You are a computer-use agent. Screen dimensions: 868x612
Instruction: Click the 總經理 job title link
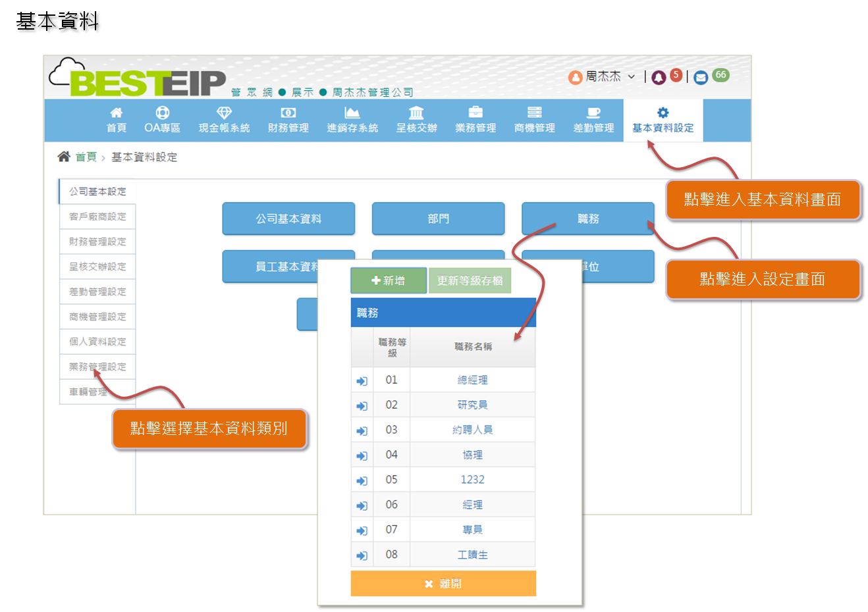[472, 380]
